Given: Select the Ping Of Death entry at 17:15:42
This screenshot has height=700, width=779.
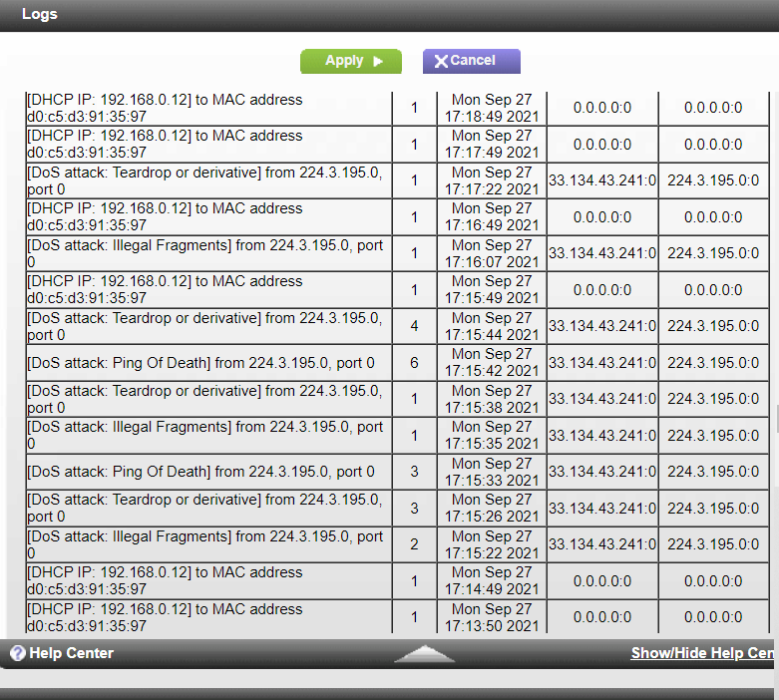Looking at the screenshot, I should (x=201, y=363).
